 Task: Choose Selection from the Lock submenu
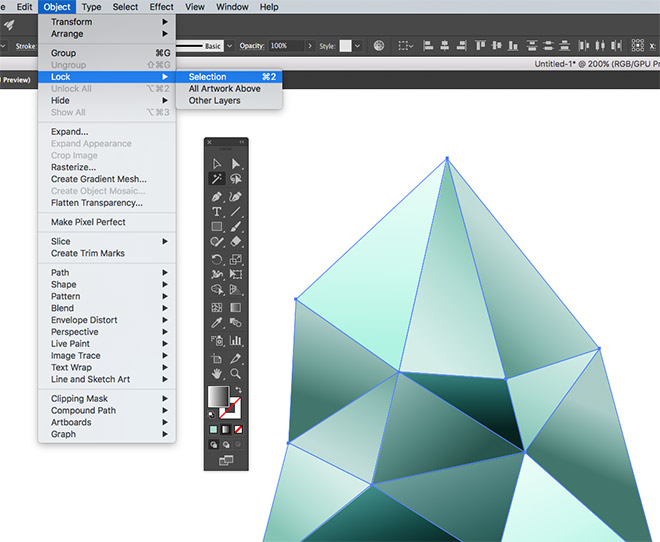[x=208, y=77]
